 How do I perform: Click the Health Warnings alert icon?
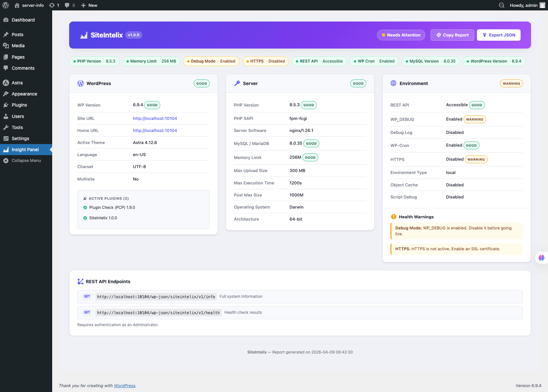coord(394,217)
